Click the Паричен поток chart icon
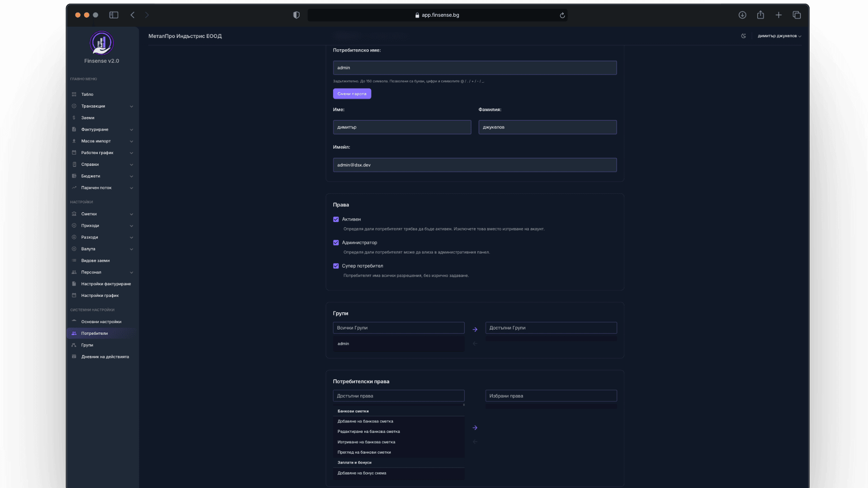Image resolution: width=868 pixels, height=488 pixels. tap(74, 188)
